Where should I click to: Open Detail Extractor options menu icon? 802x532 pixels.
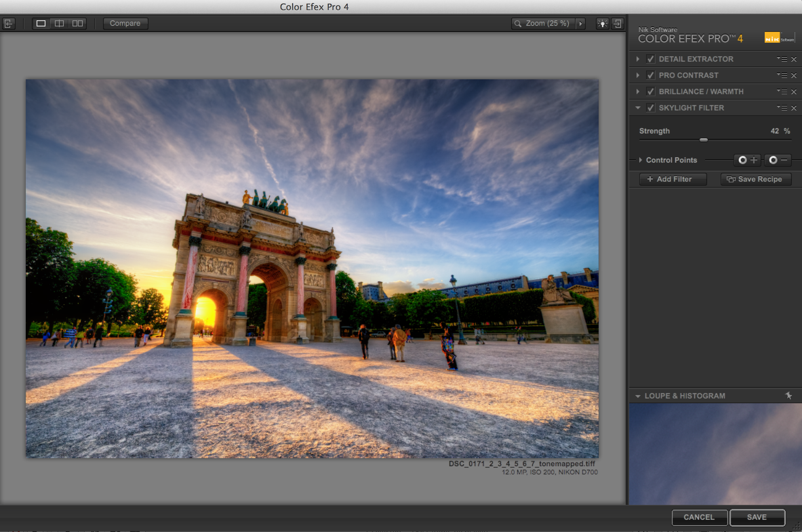click(x=782, y=59)
